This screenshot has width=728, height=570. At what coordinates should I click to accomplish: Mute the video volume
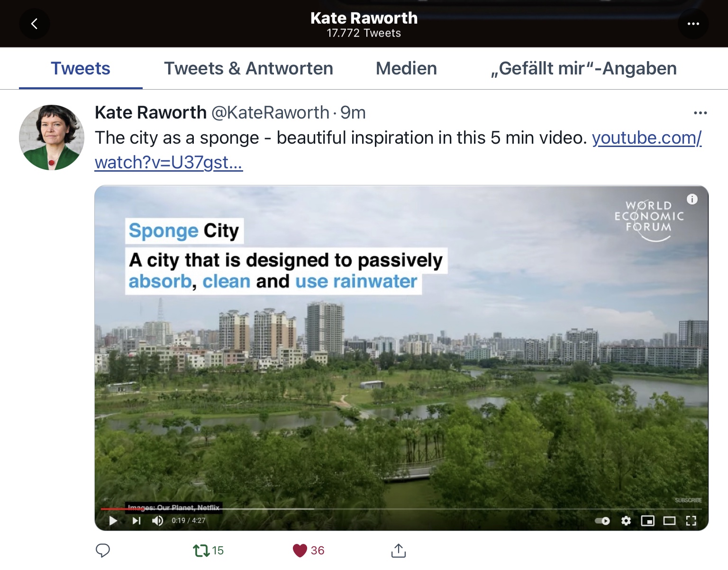pos(157,521)
